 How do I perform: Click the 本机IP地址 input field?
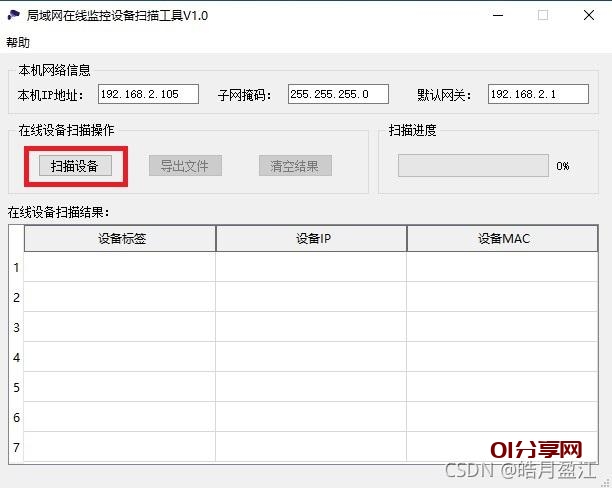pyautogui.click(x=148, y=94)
